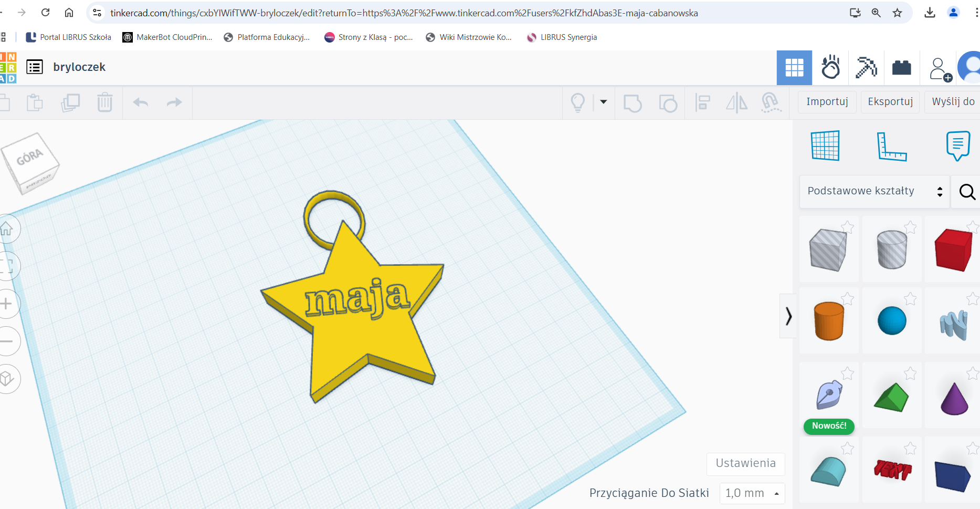Screen dimensions: 980x509
Task: Search the shapes library
Action: (x=967, y=192)
